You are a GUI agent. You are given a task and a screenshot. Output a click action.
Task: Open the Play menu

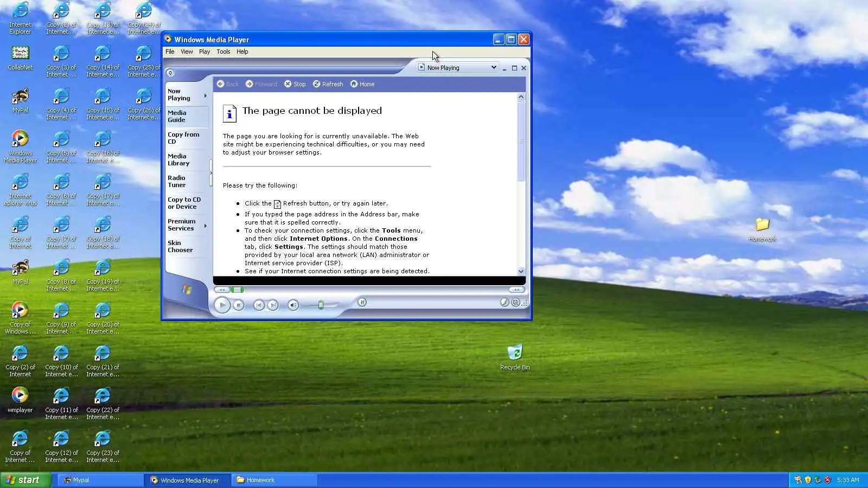point(205,52)
